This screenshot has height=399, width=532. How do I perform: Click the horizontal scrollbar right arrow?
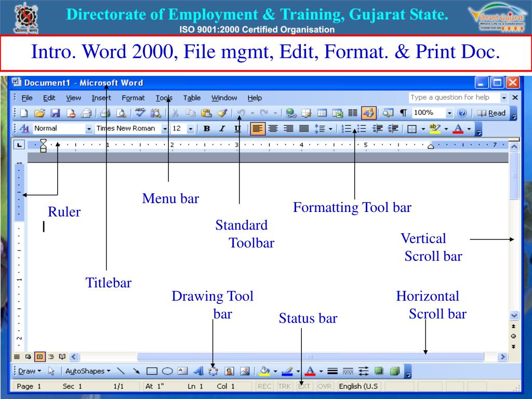pos(502,356)
